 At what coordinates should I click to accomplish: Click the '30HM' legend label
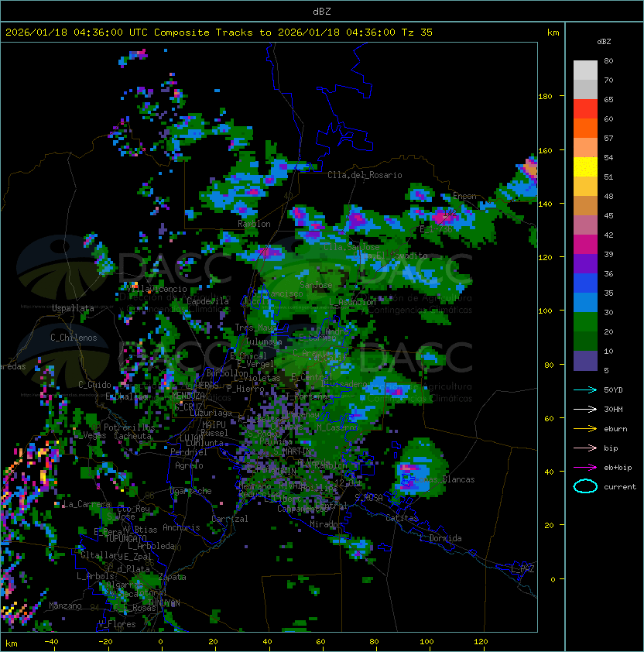tap(613, 410)
